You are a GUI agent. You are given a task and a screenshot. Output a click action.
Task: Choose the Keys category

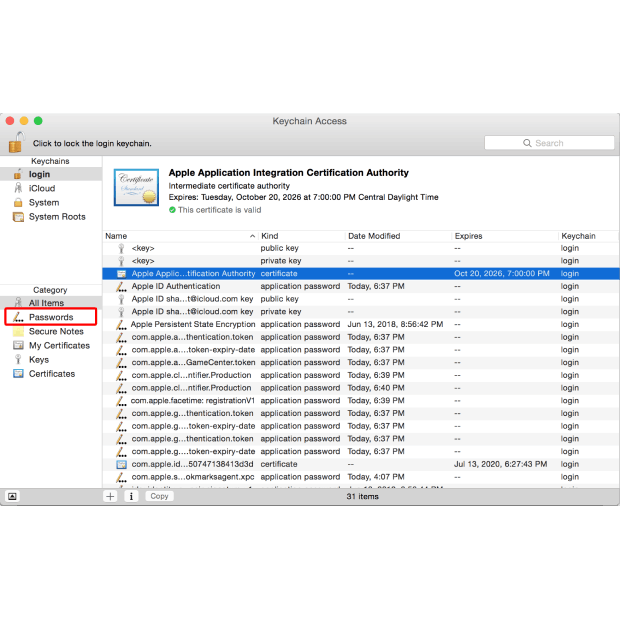[51, 360]
